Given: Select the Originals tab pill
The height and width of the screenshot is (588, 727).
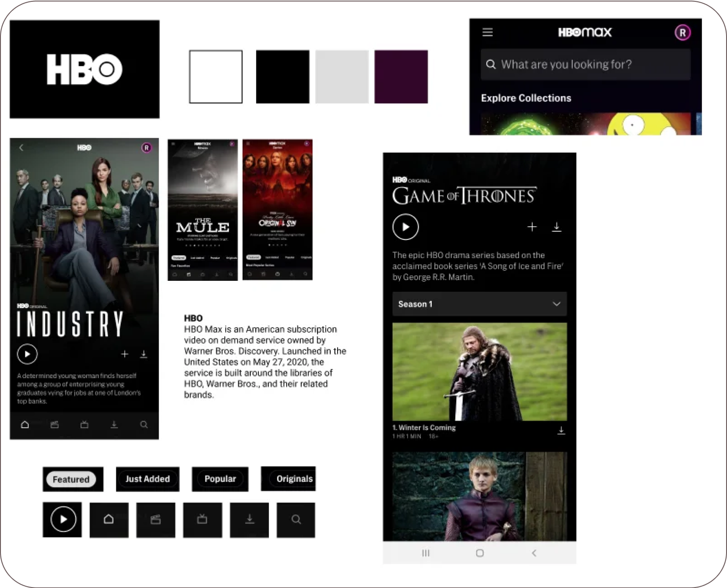Looking at the screenshot, I should [289, 479].
